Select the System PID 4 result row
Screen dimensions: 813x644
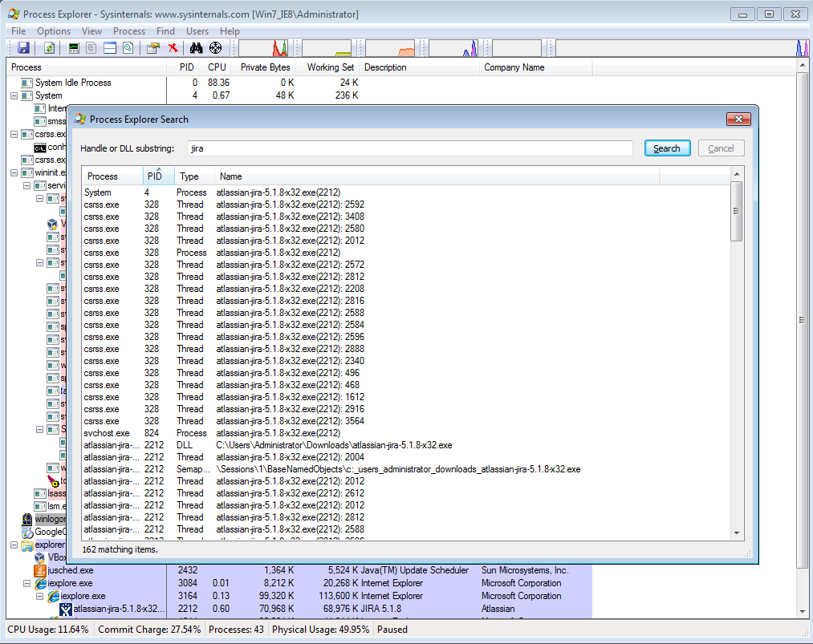click(x=406, y=192)
